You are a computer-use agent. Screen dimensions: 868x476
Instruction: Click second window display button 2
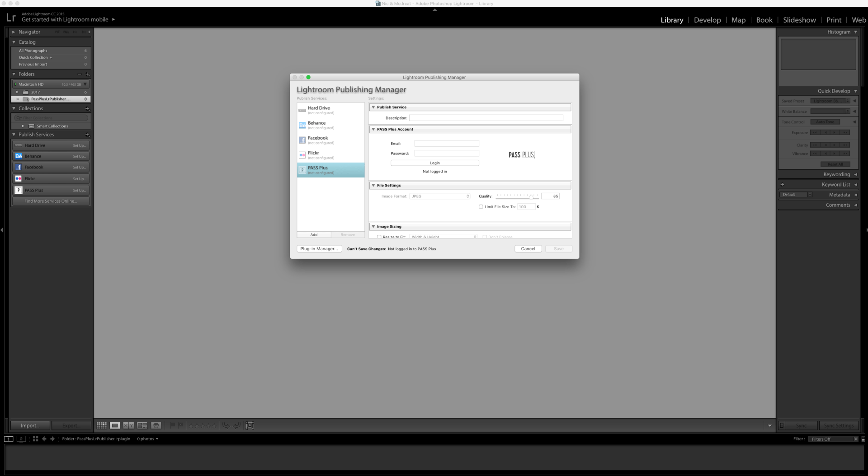[x=21, y=439]
